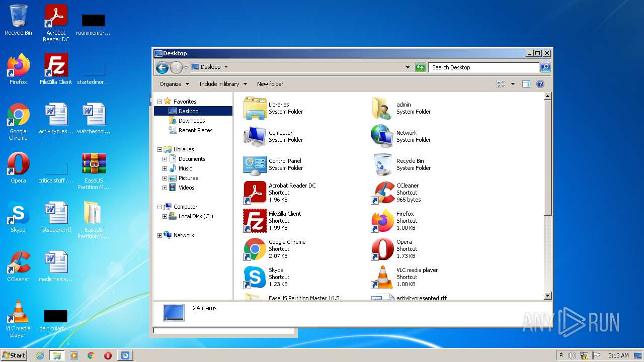Expand the Documents library node

point(165,159)
